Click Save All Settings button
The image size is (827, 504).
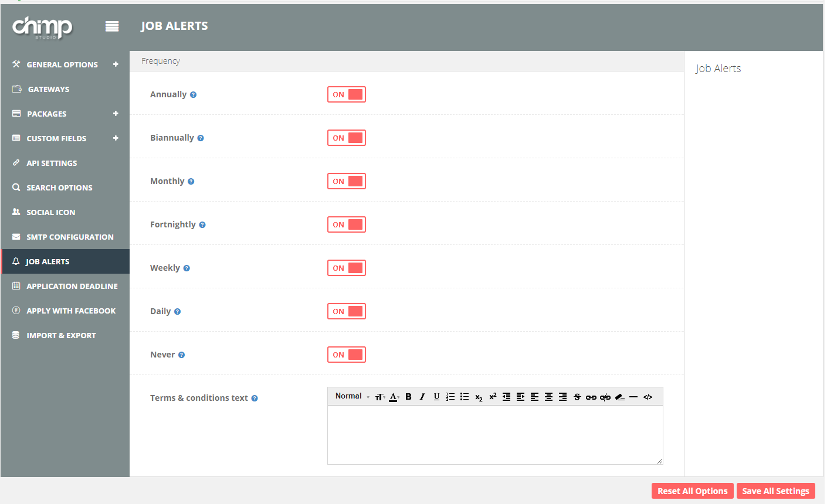(775, 491)
